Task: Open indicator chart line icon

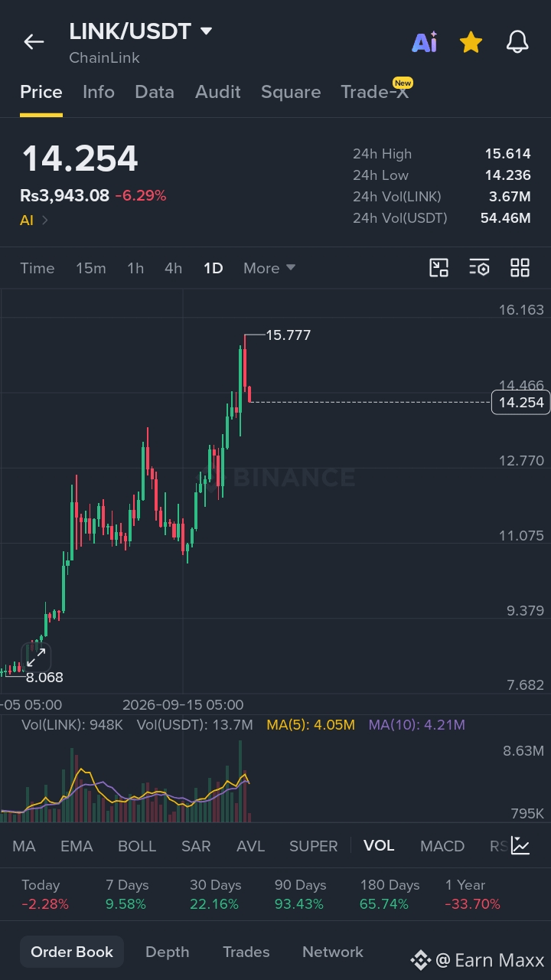Action: coord(520,845)
